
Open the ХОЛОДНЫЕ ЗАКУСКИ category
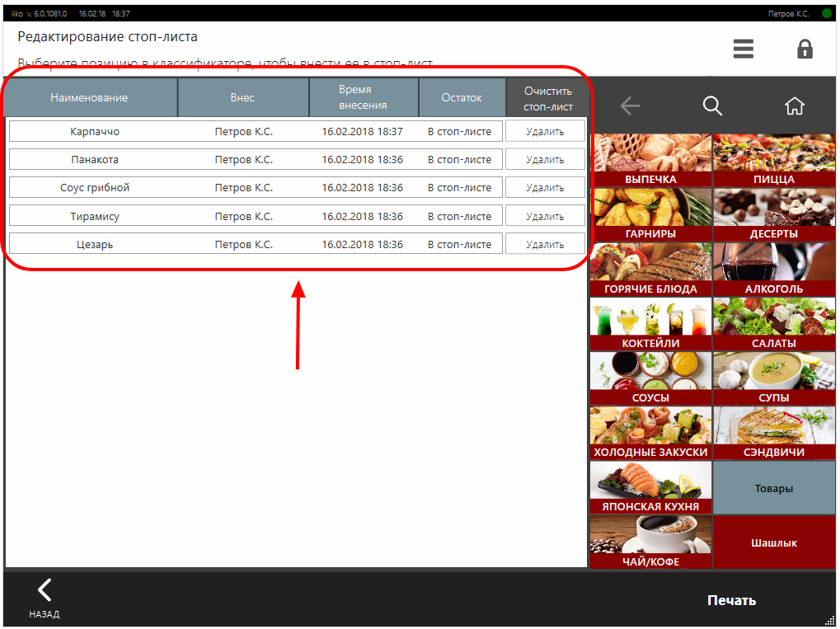click(650, 432)
